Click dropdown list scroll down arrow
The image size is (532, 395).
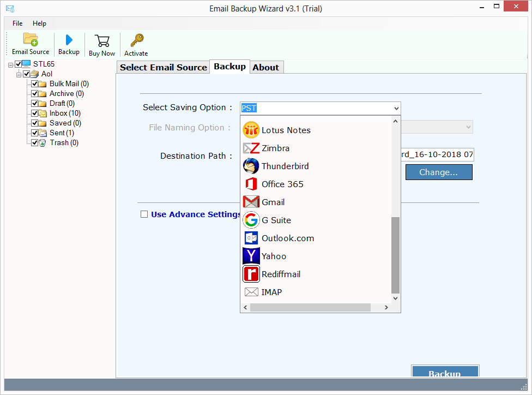pyautogui.click(x=395, y=298)
